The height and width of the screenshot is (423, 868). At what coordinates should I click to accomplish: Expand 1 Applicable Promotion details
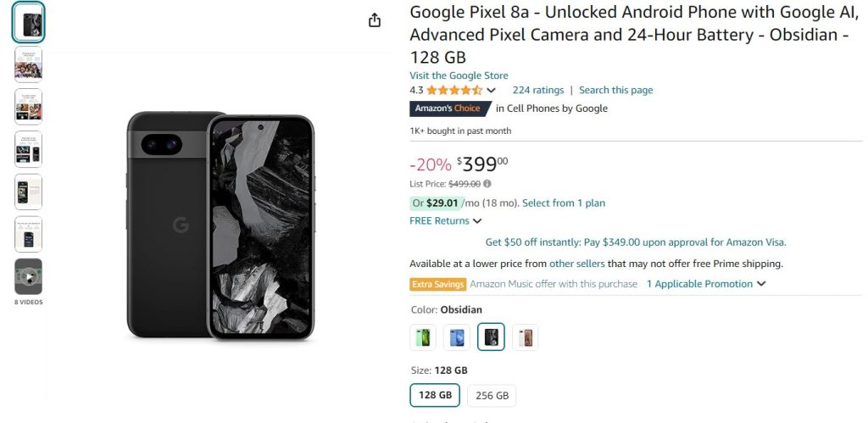[x=705, y=284]
